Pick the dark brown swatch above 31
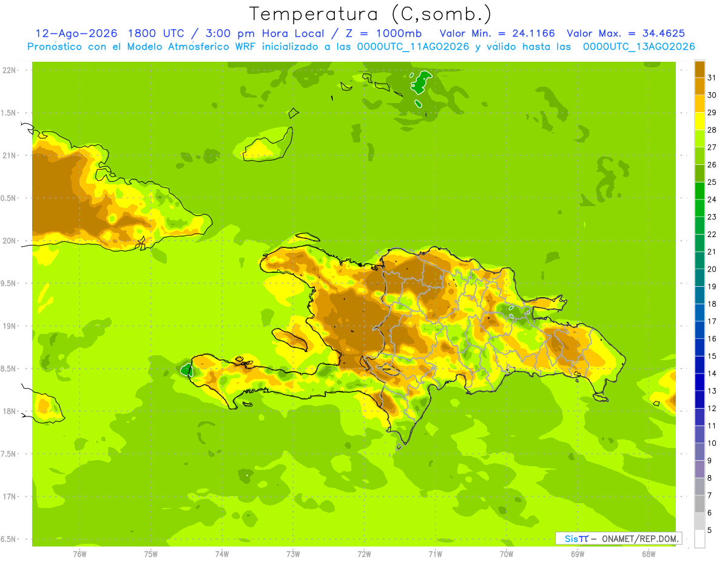This screenshot has width=728, height=562. 699,69
